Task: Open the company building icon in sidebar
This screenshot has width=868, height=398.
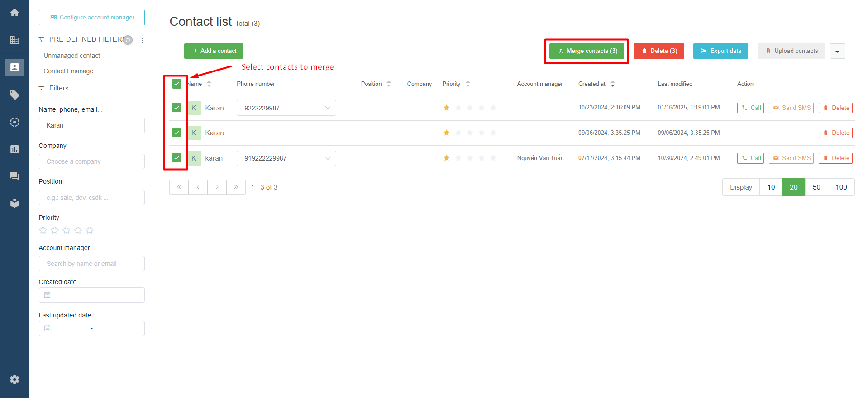Action: [x=14, y=40]
